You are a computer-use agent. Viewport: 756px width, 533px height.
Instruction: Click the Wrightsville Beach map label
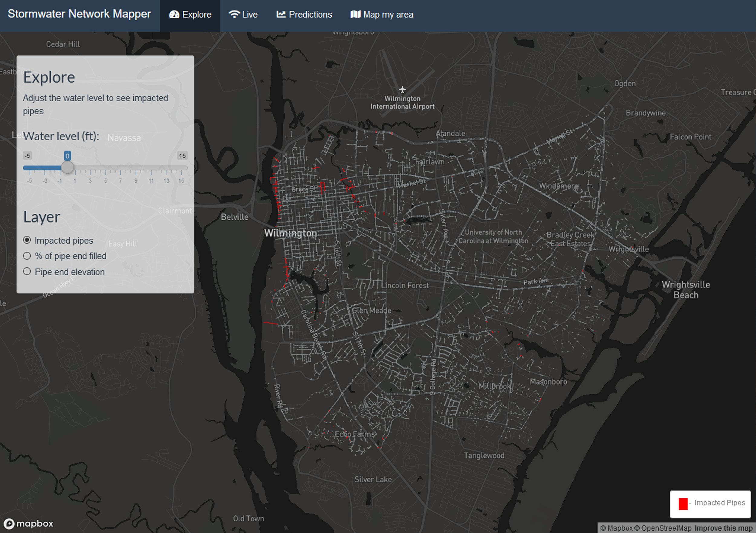coord(686,289)
